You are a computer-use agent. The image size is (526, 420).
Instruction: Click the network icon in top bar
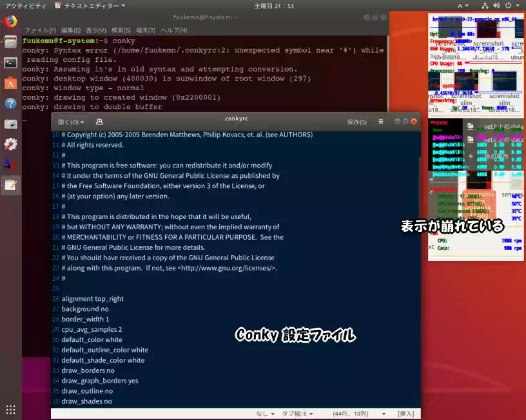pyautogui.click(x=485, y=6)
